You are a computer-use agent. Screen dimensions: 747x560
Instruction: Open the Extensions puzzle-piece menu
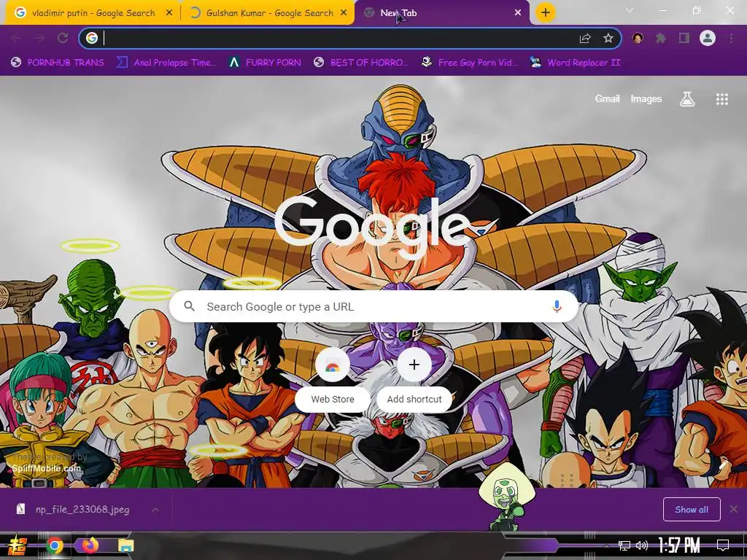pyautogui.click(x=661, y=38)
